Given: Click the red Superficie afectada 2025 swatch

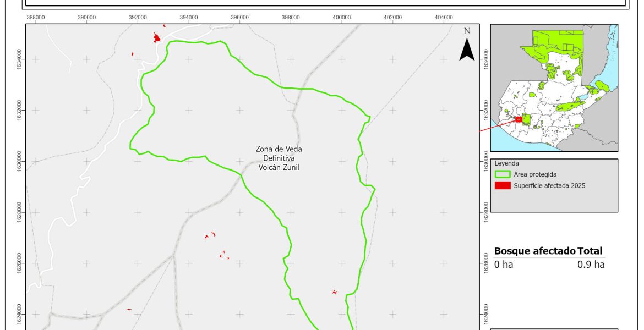Looking at the screenshot, I should pyautogui.click(x=503, y=185).
